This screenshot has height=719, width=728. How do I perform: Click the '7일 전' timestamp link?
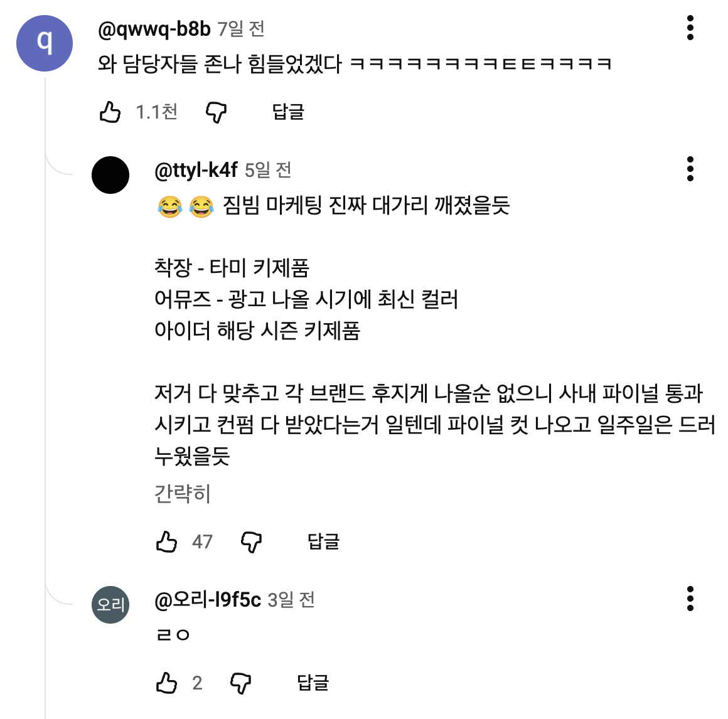241,29
